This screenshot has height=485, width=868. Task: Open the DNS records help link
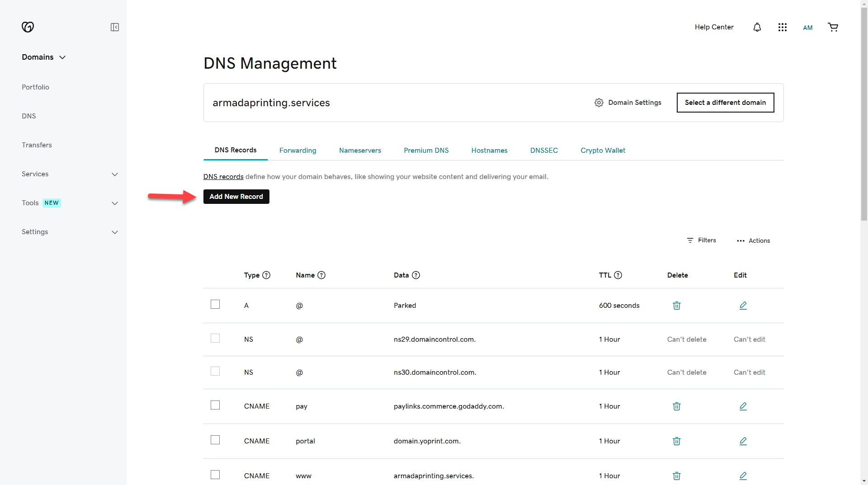click(x=223, y=177)
